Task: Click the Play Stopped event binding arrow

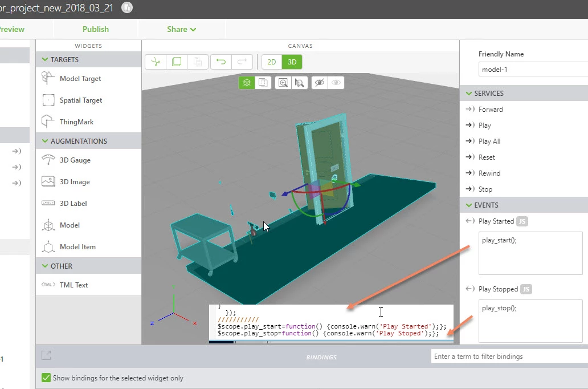Action: [470, 289]
